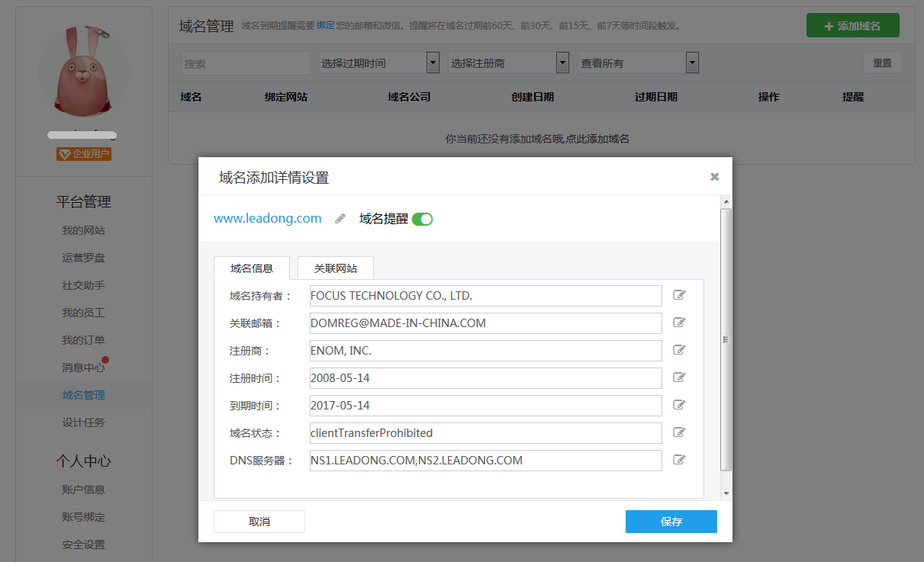Click the green 添加域名 button
The height and width of the screenshot is (562, 924).
tap(852, 25)
